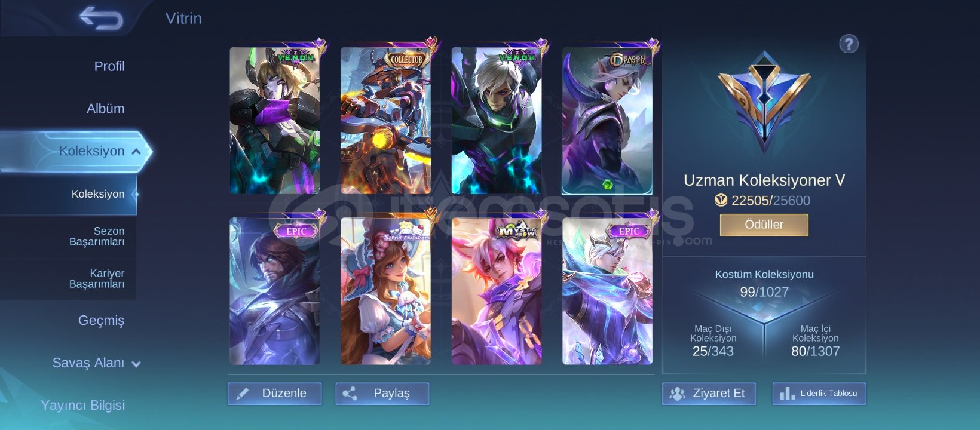Select the Kariyer Başarımları sub-item
Image resolution: width=980 pixels, height=430 pixels.
[97, 279]
